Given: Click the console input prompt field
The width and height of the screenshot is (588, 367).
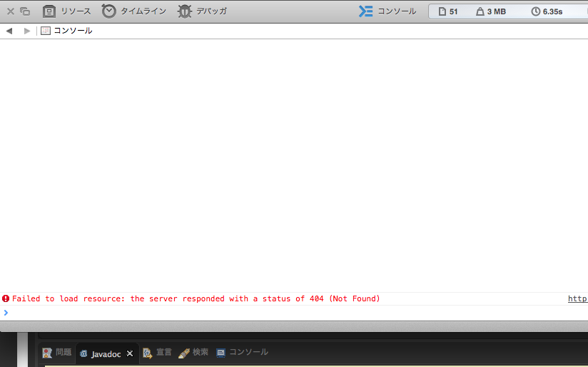Looking at the screenshot, I should 294,313.
